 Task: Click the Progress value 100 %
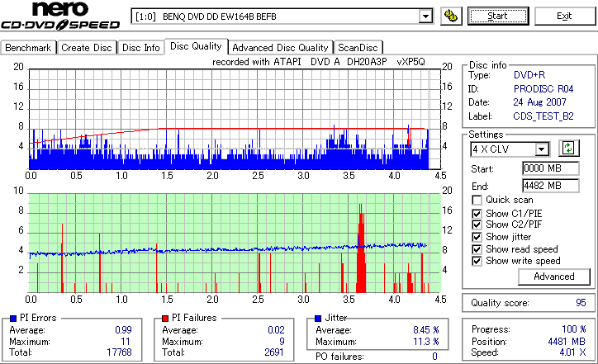tap(574, 329)
